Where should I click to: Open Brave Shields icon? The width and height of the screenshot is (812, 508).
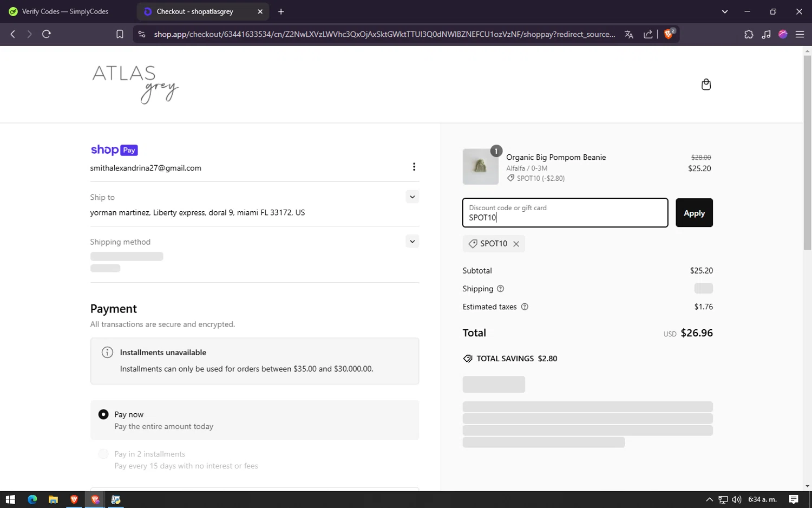point(669,34)
